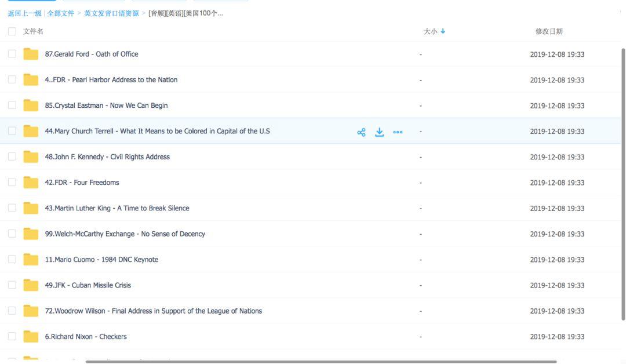Open the share icon for the Mary Church Terrell folder
626x364 pixels.
(x=361, y=132)
